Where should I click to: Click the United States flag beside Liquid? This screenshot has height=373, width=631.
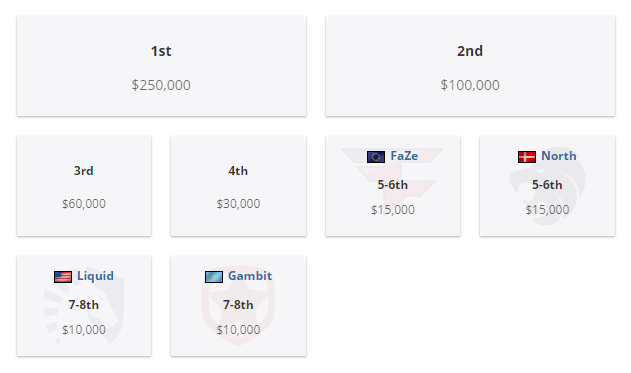(63, 277)
